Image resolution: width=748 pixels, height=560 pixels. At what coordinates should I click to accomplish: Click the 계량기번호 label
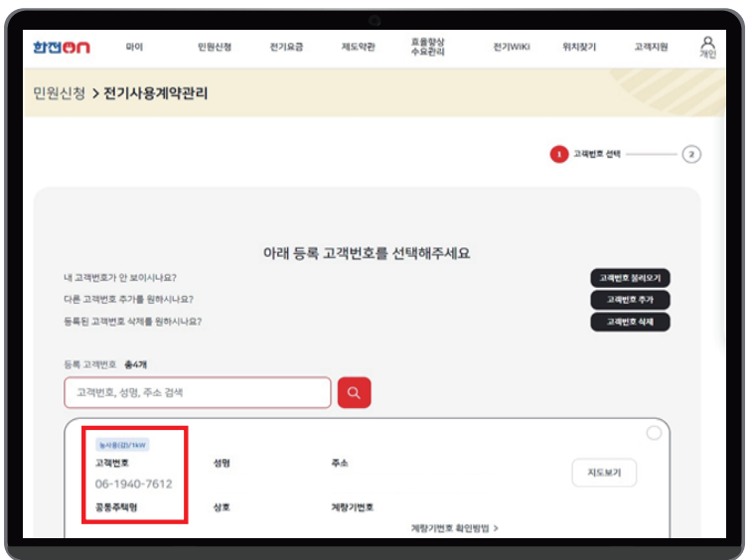[353, 507]
